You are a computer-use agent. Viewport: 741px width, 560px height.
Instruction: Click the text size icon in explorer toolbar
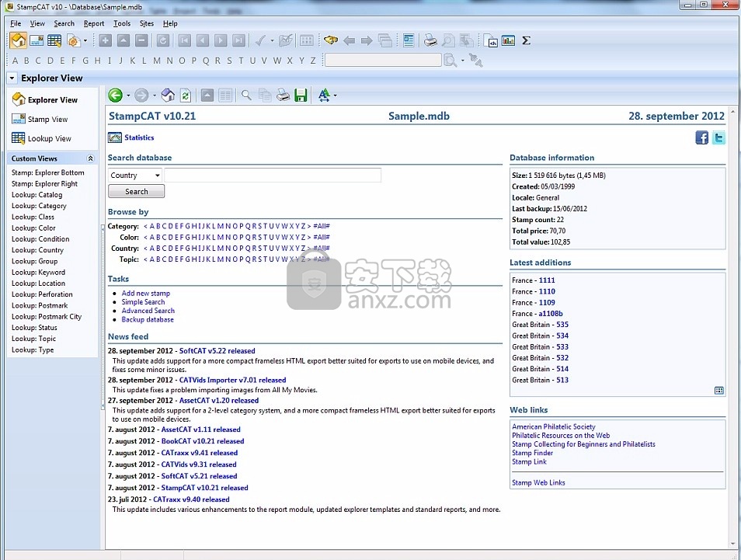(324, 95)
